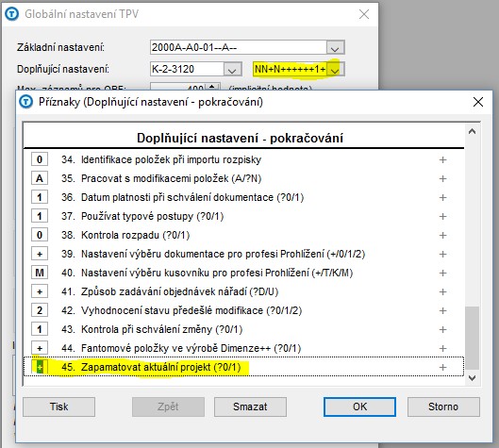Viewport: 499px width, 448px height.
Task: Open the highlighted NN+N++++++1+ dropdown
Action: 335,69
